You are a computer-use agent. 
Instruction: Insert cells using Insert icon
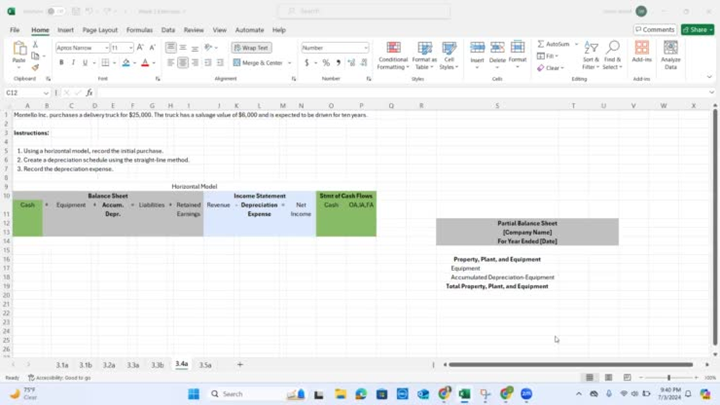[477, 50]
